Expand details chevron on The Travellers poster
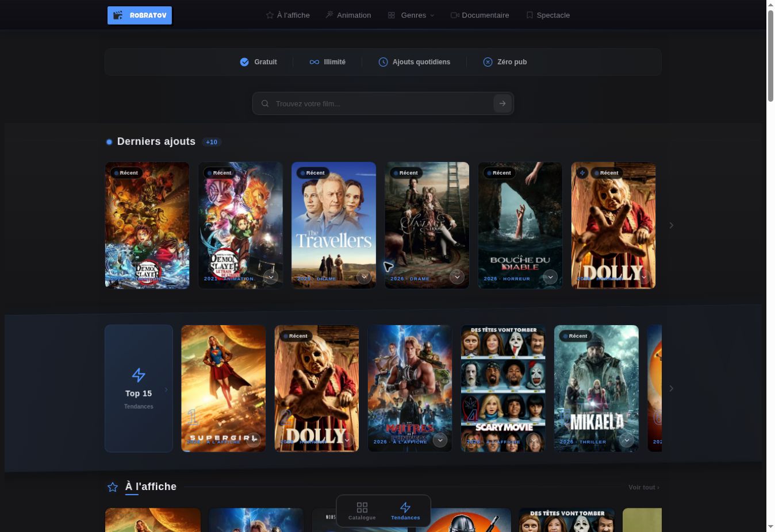 click(364, 277)
